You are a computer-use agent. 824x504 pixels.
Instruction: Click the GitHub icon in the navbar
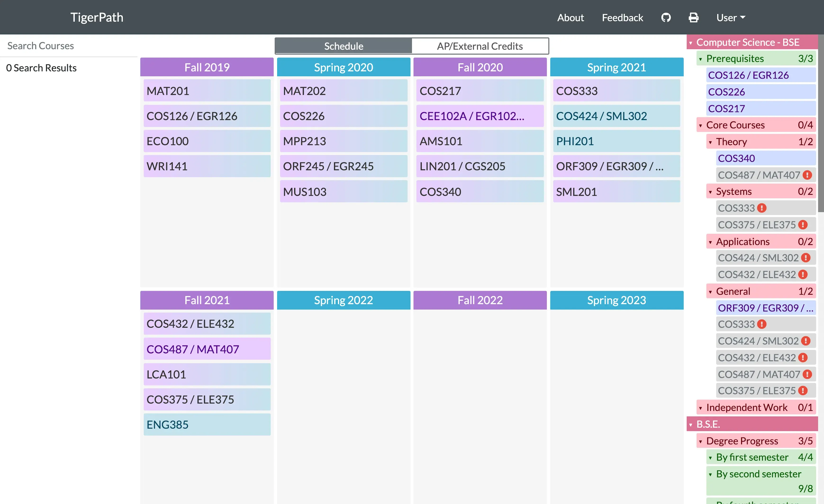coord(666,17)
